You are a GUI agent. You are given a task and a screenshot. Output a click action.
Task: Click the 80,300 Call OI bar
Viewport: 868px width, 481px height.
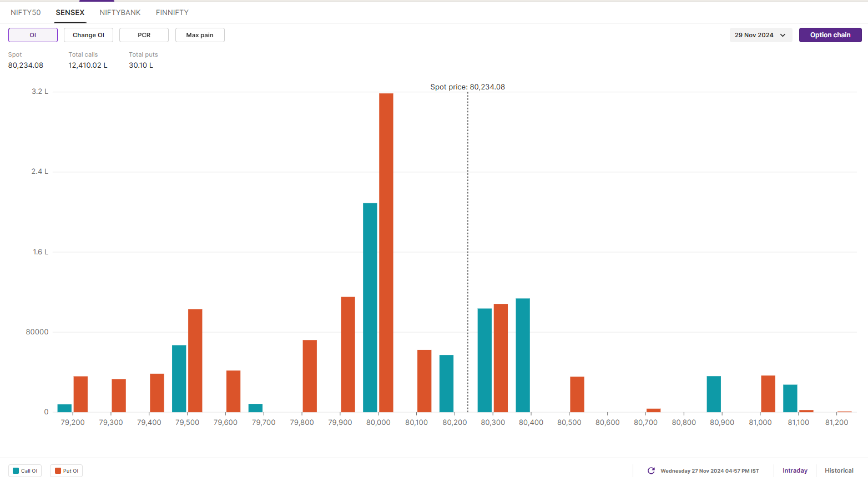coord(485,360)
